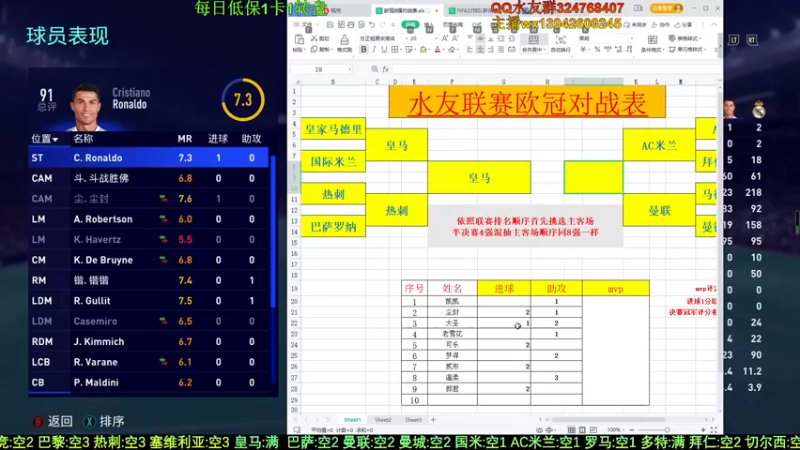Click the next sheet navigation arrow
The image size is (800, 450).
[x=317, y=420]
